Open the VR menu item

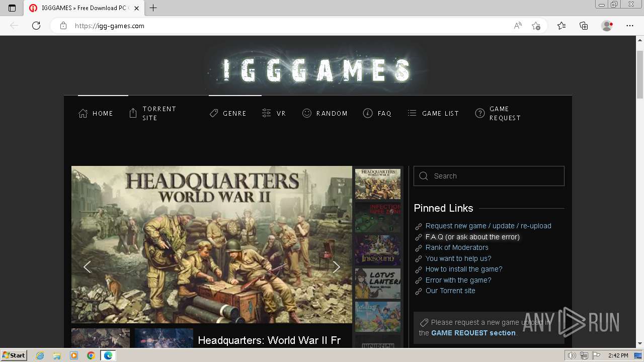pyautogui.click(x=274, y=114)
